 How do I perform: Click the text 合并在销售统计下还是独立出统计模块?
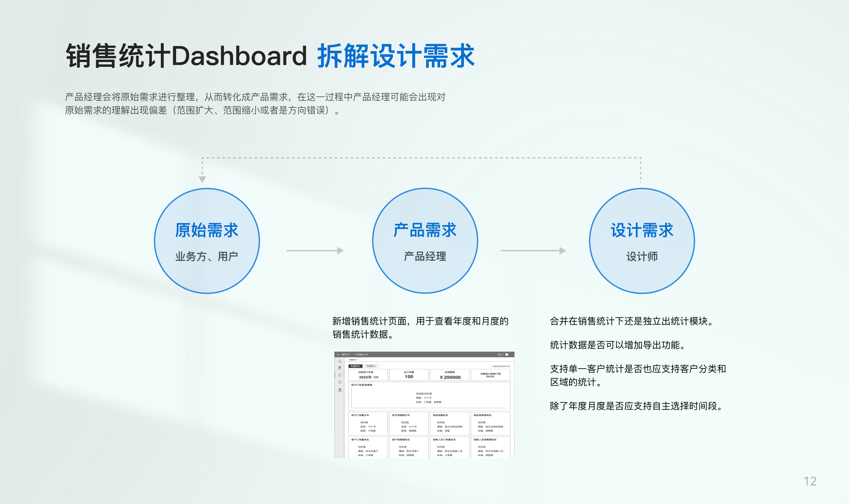[x=628, y=321]
